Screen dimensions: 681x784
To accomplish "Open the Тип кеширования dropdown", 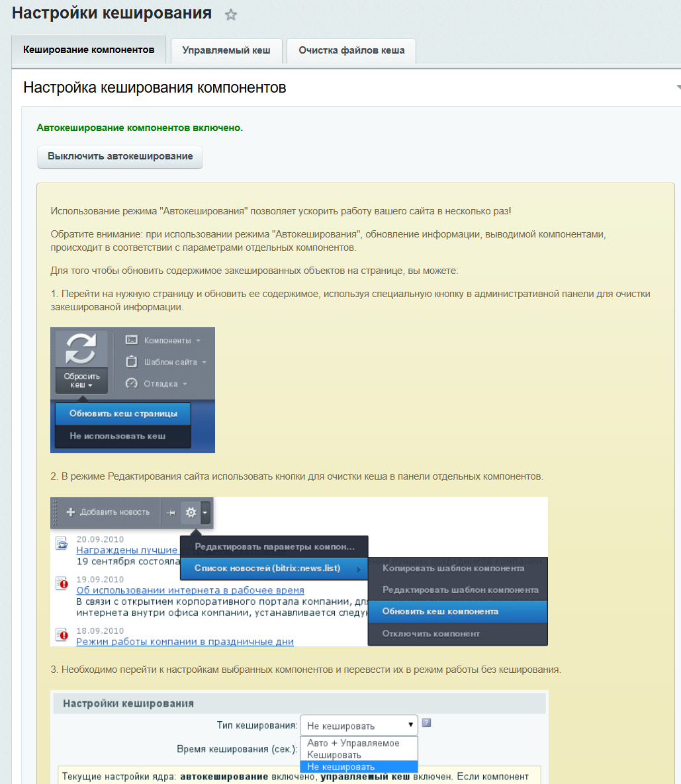I will coord(359,726).
